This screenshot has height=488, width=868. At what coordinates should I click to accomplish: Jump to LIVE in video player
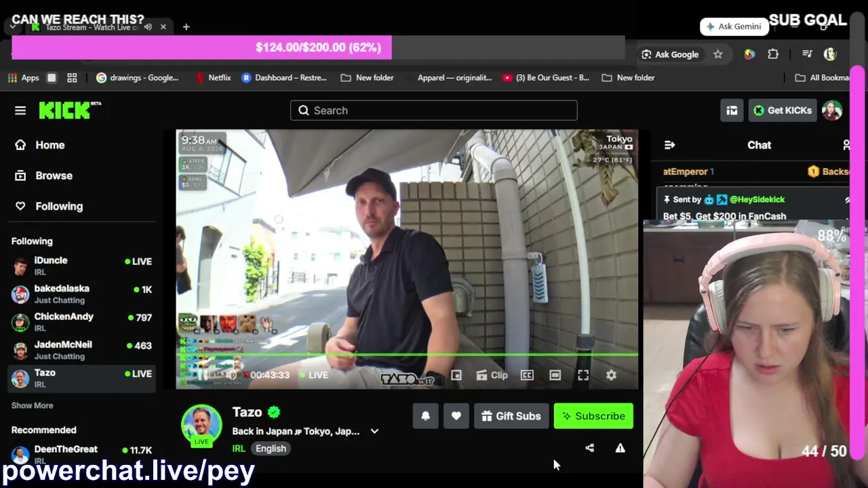coord(313,375)
